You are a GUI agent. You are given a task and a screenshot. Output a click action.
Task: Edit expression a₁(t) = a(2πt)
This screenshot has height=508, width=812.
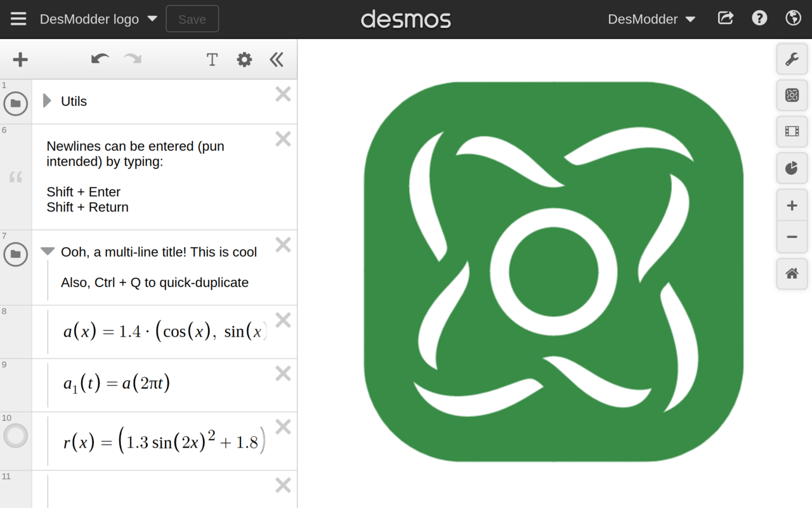(x=117, y=384)
